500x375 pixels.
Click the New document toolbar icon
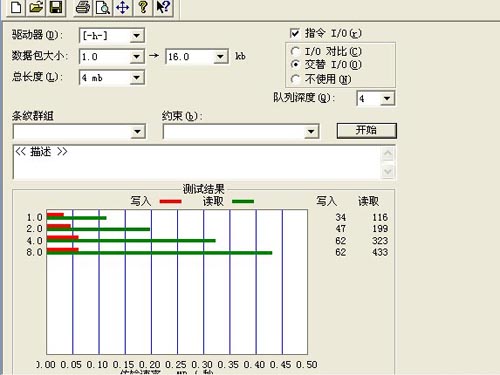(16, 7)
